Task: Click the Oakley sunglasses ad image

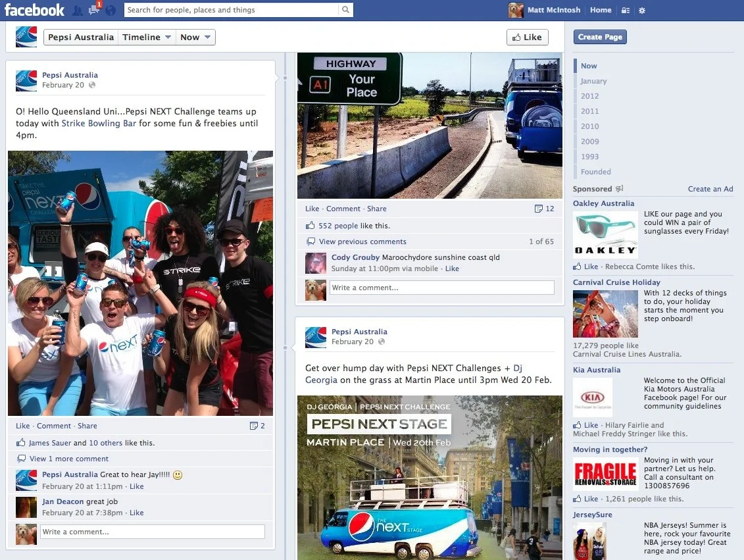Action: [605, 234]
